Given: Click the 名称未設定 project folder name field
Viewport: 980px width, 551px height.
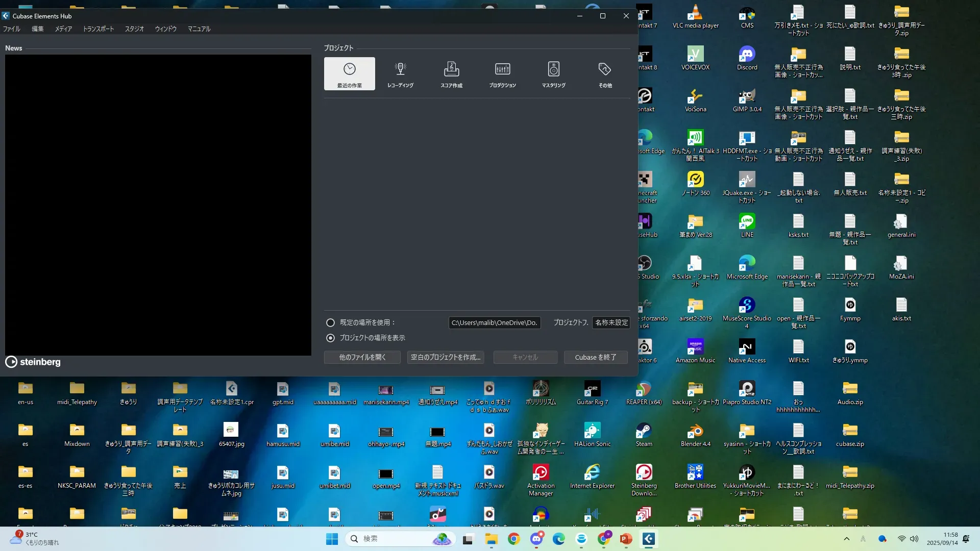Looking at the screenshot, I should click(611, 322).
